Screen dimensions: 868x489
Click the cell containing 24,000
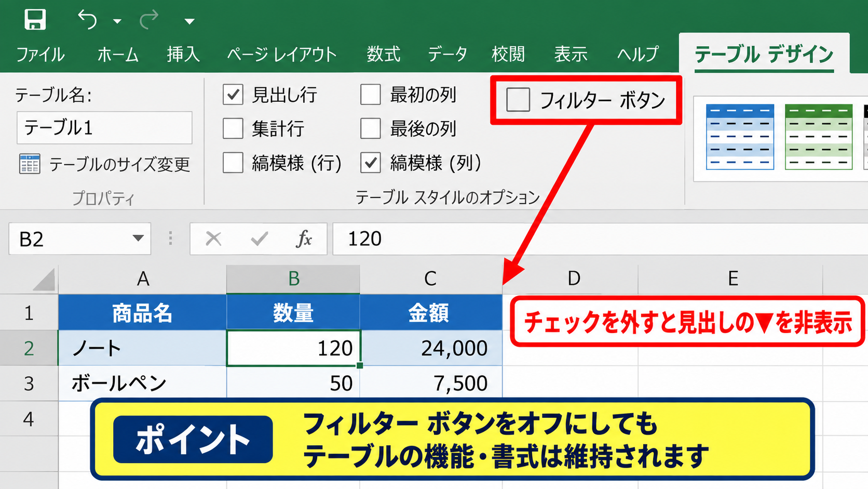coord(431,348)
